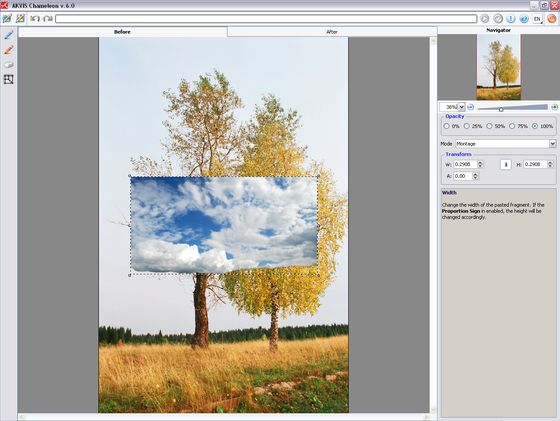This screenshot has height=421, width=560.
Task: Select the blue pencil tool
Action: (x=8, y=35)
